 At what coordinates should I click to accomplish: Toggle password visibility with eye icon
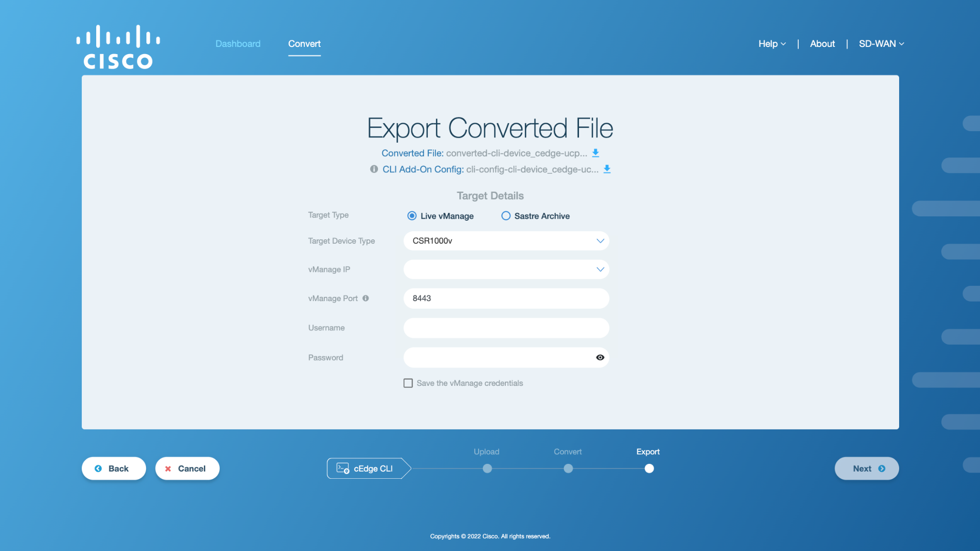coord(600,357)
